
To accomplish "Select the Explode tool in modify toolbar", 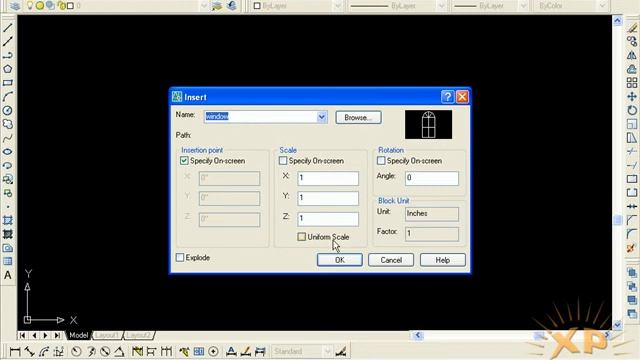I will 632,248.
